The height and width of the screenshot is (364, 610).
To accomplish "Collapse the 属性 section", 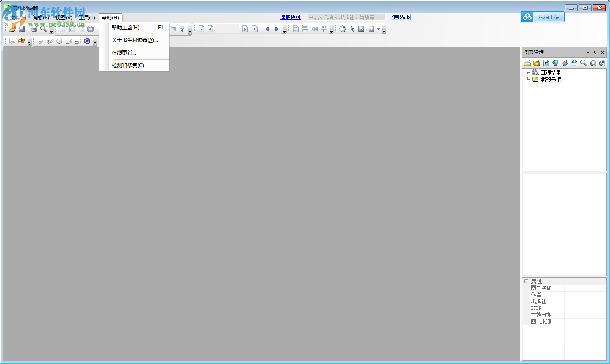I will [526, 281].
